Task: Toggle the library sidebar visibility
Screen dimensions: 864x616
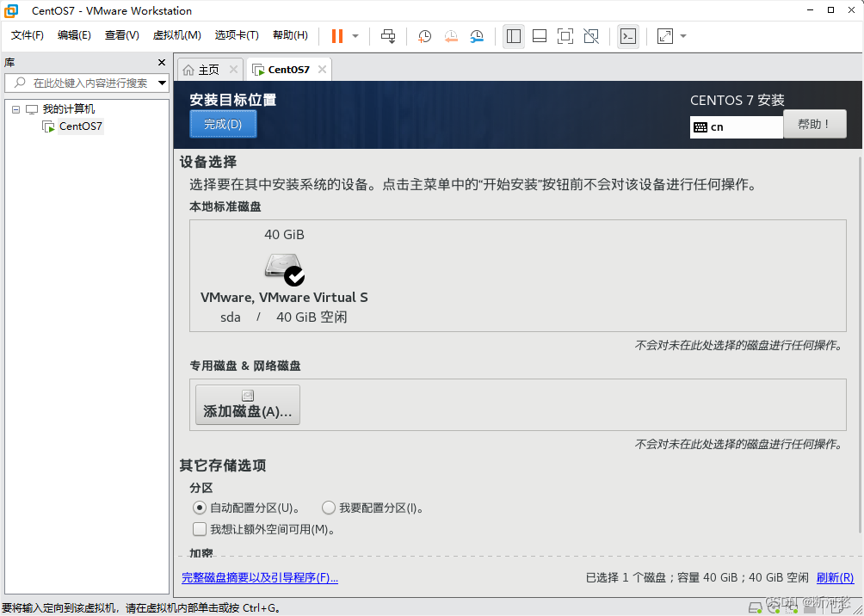Action: [514, 36]
